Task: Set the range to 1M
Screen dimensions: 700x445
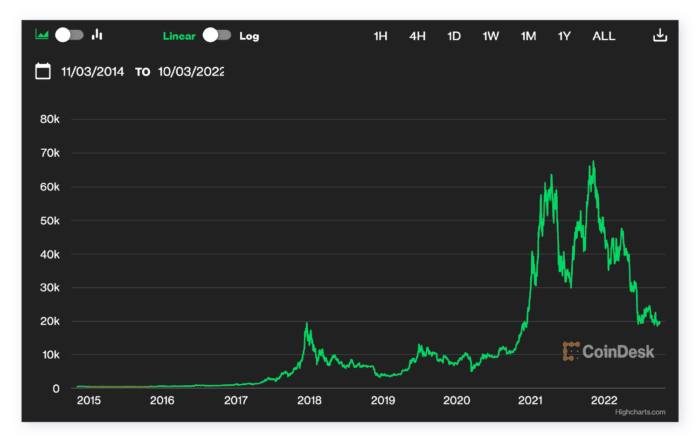Action: pyautogui.click(x=528, y=36)
